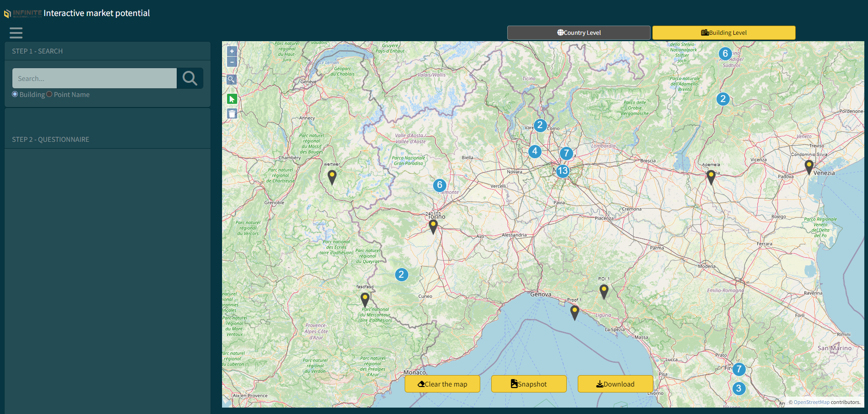The width and height of the screenshot is (868, 414).
Task: Click the map trash delete tool
Action: 232,114
